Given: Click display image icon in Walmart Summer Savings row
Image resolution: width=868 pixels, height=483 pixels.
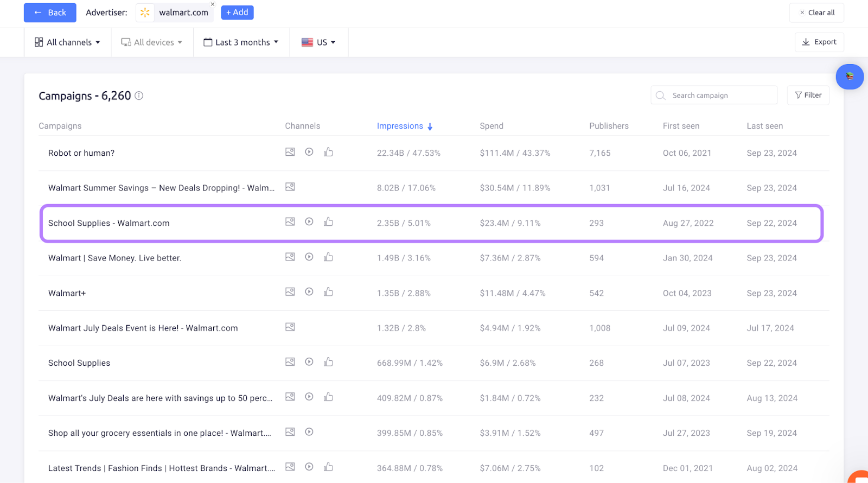Looking at the screenshot, I should pyautogui.click(x=290, y=187).
